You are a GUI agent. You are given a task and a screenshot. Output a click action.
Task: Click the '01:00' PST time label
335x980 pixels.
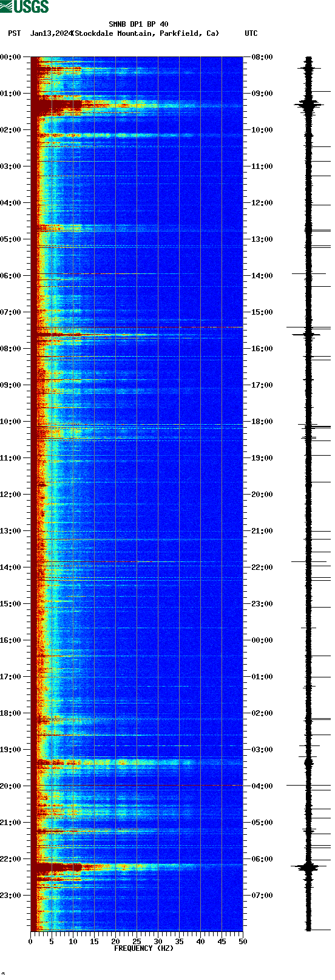(10, 94)
